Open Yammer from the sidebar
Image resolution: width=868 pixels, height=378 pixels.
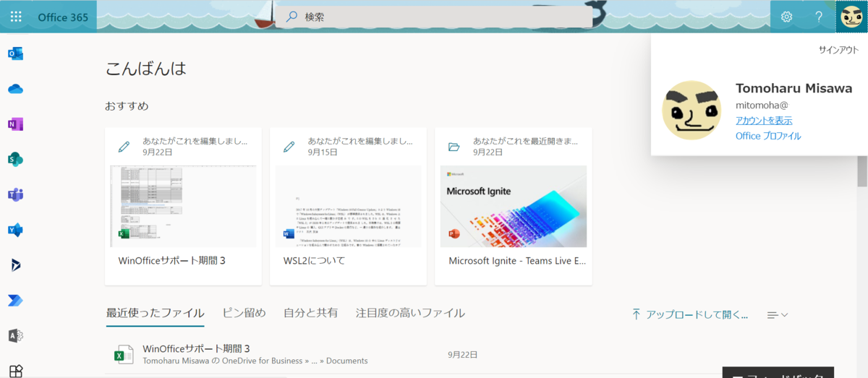(x=15, y=230)
